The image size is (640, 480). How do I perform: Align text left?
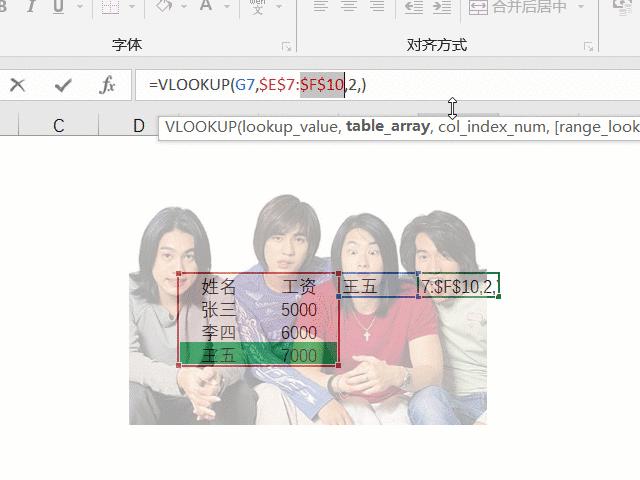point(321,6)
